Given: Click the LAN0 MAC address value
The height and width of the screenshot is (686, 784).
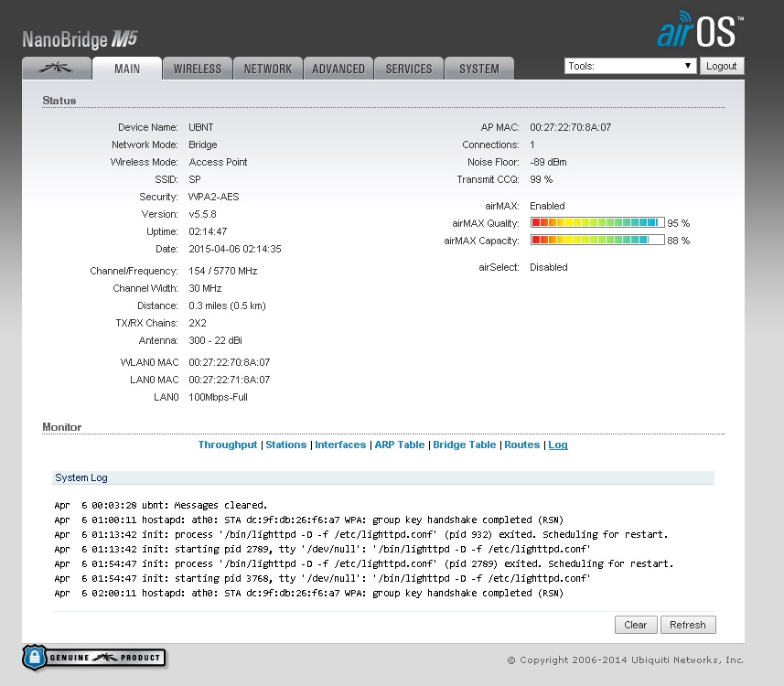Looking at the screenshot, I should [229, 380].
